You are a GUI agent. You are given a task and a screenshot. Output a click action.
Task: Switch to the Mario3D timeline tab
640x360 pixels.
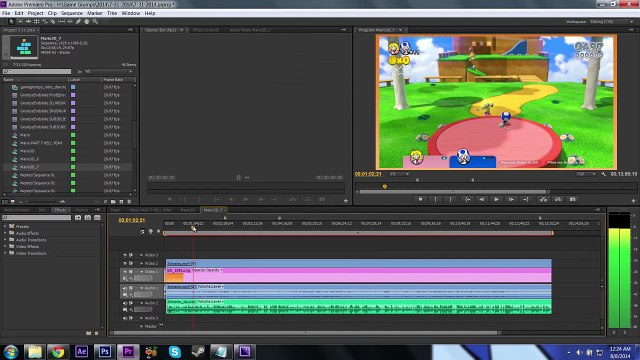188,210
